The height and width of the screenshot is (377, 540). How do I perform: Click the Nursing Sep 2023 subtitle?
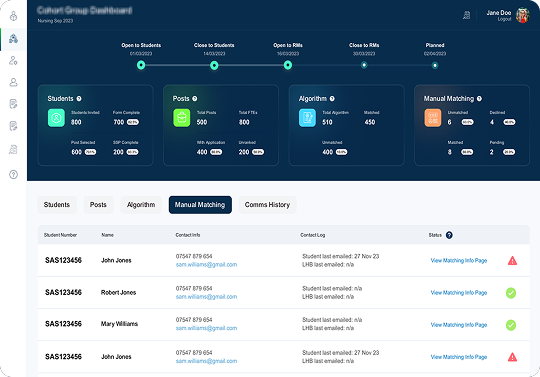coord(55,21)
